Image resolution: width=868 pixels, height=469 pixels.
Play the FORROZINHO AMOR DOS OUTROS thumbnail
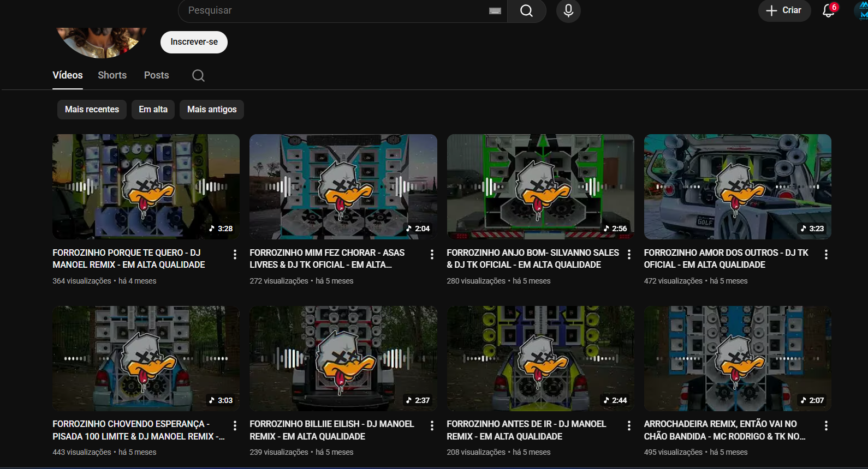pos(738,187)
